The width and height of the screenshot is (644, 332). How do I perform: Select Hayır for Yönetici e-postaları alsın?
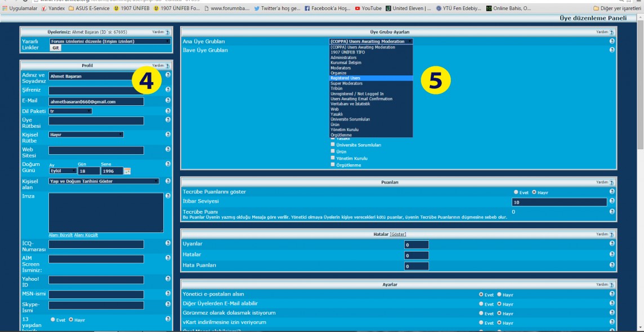(499, 294)
